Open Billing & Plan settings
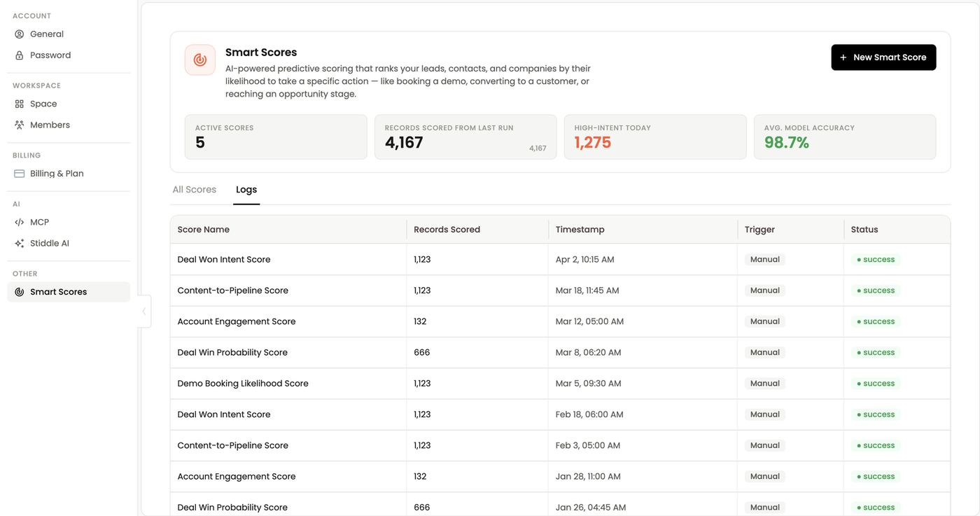Screen dimensions: 980x516 point(69,174)
